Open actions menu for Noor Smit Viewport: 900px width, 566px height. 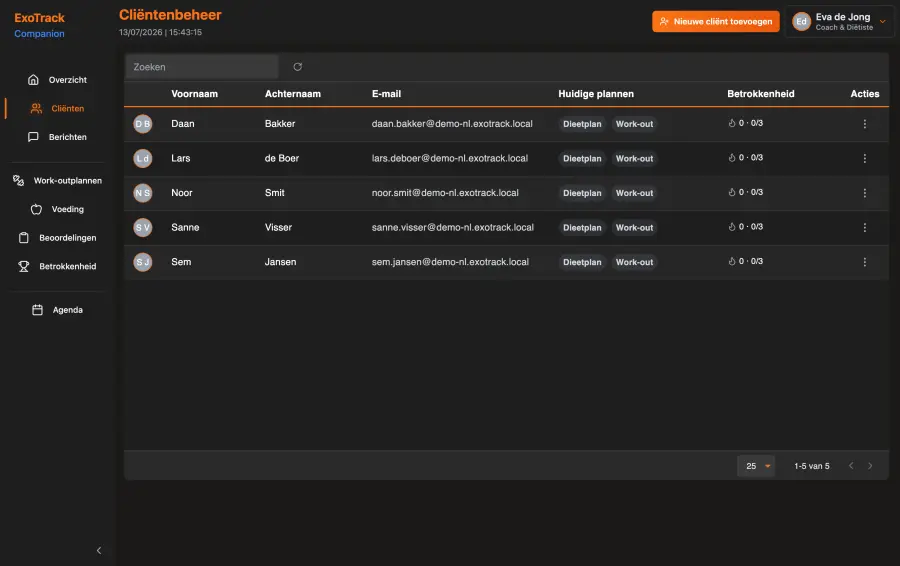(x=864, y=193)
